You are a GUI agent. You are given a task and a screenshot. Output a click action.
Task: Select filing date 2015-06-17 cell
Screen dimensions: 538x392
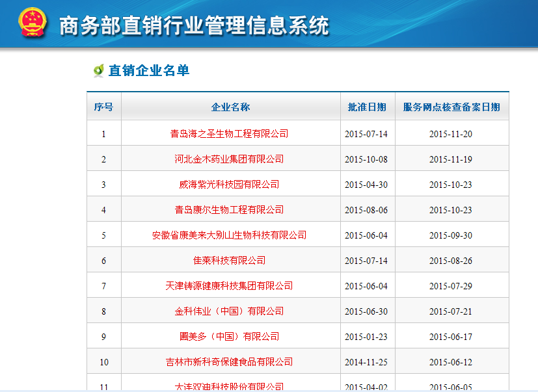tap(452, 335)
